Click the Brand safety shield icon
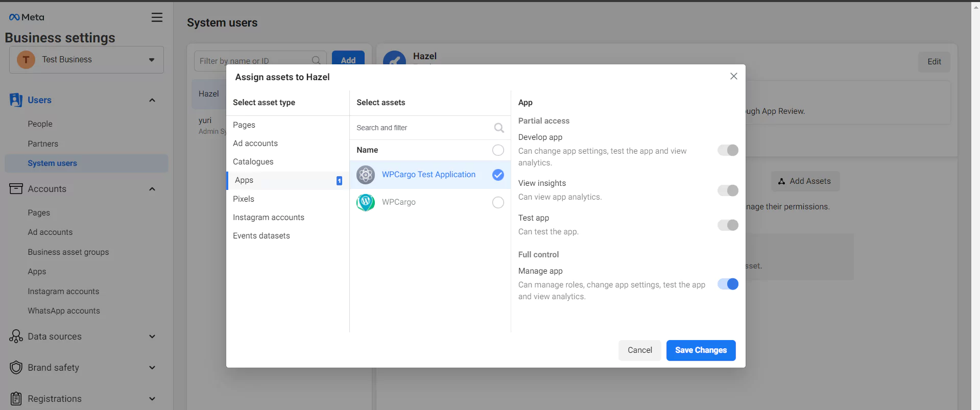Image resolution: width=980 pixels, height=410 pixels. pyautogui.click(x=16, y=368)
